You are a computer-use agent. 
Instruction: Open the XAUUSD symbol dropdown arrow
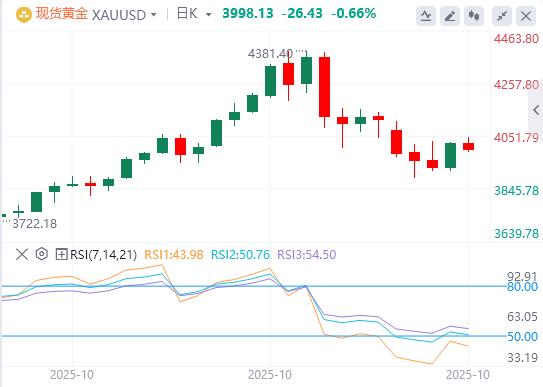coord(153,15)
